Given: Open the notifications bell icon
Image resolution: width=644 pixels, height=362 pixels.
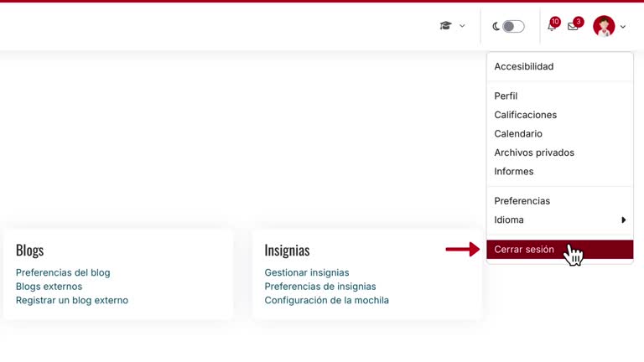Looking at the screenshot, I should (551, 27).
